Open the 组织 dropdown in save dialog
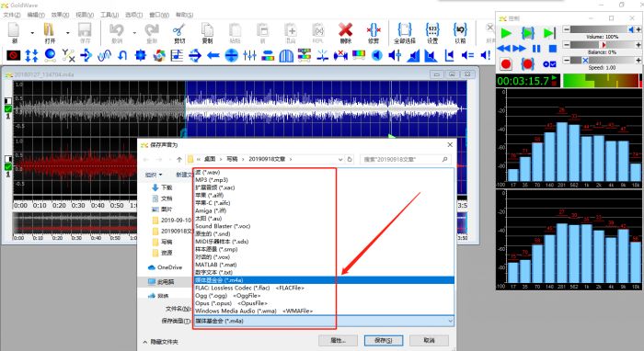Viewport: 644px width, 351px height. click(x=154, y=175)
